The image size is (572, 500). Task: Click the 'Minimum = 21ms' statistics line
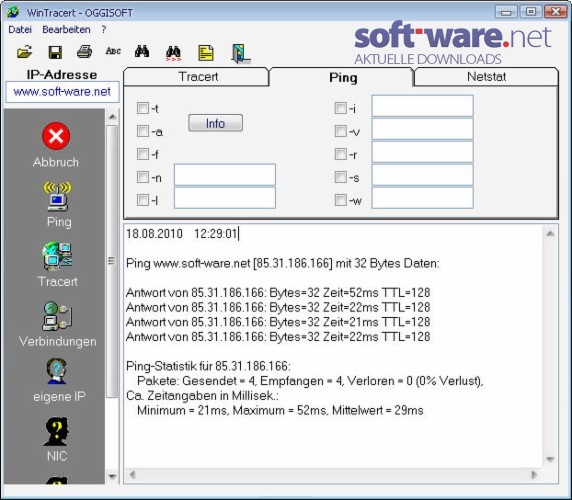click(280, 410)
